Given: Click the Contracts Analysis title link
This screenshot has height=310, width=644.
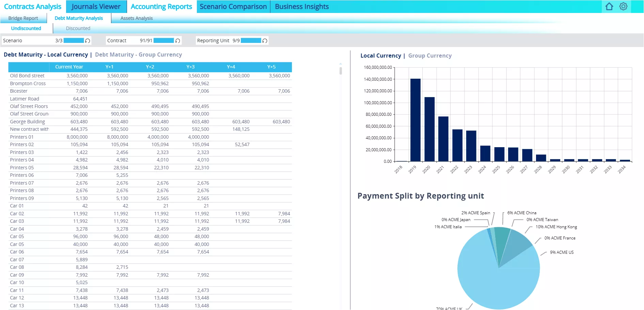Looking at the screenshot, I should 33,6.
